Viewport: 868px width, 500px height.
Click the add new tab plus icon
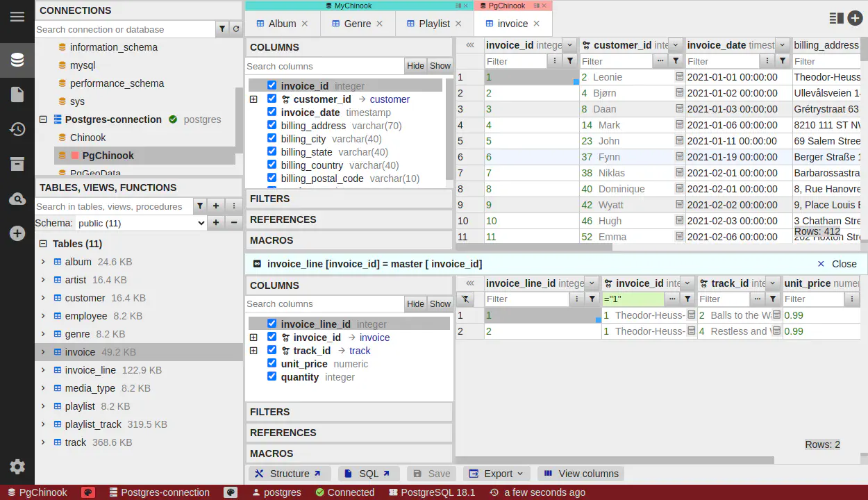click(856, 19)
